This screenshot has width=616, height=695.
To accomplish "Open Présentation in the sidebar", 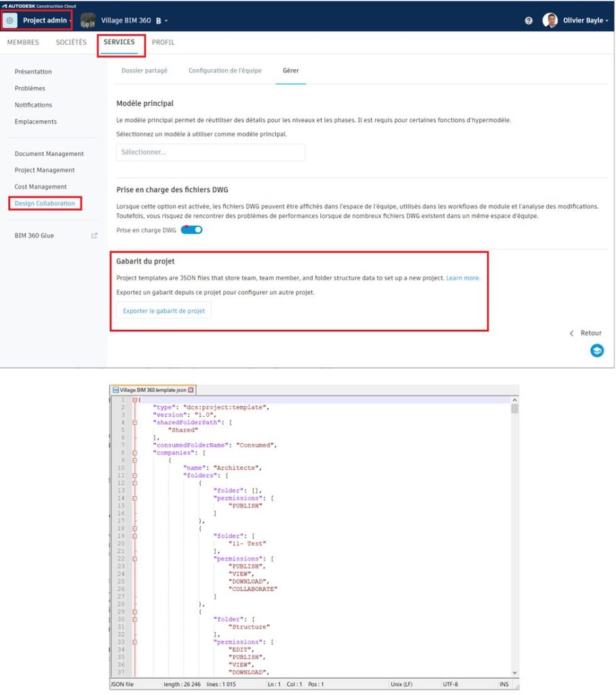I will click(33, 71).
